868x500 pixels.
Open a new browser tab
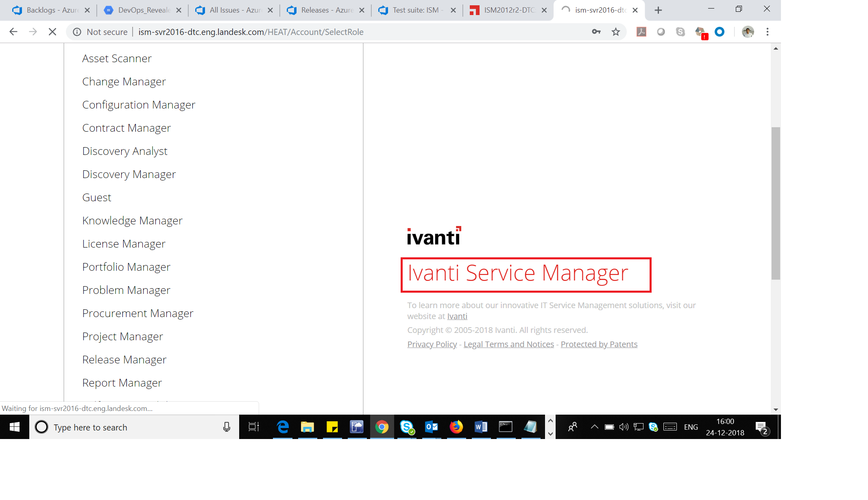point(658,10)
